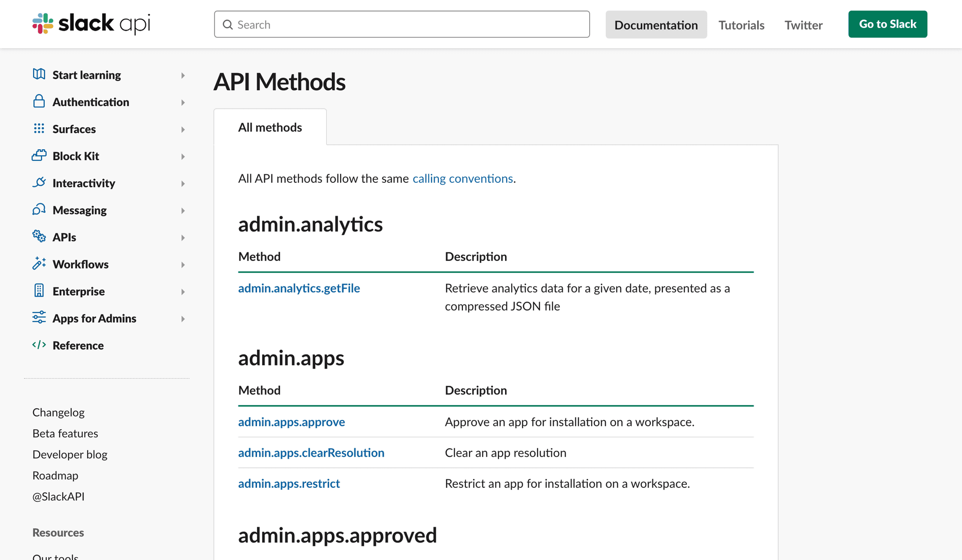Screen dimensions: 962x560
Task: Switch to the All methods tab
Action: coord(270,127)
